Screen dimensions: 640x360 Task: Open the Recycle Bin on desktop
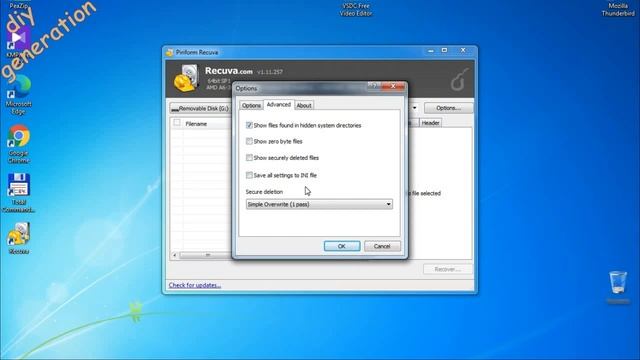pyautogui.click(x=618, y=287)
